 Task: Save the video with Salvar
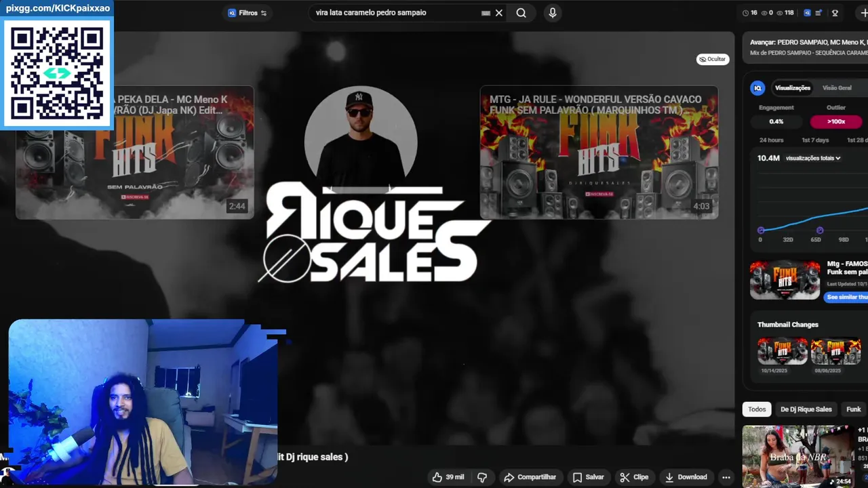(588, 477)
